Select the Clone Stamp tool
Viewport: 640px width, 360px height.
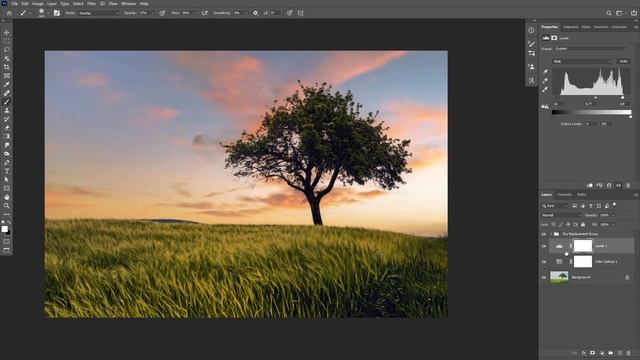(x=7, y=111)
